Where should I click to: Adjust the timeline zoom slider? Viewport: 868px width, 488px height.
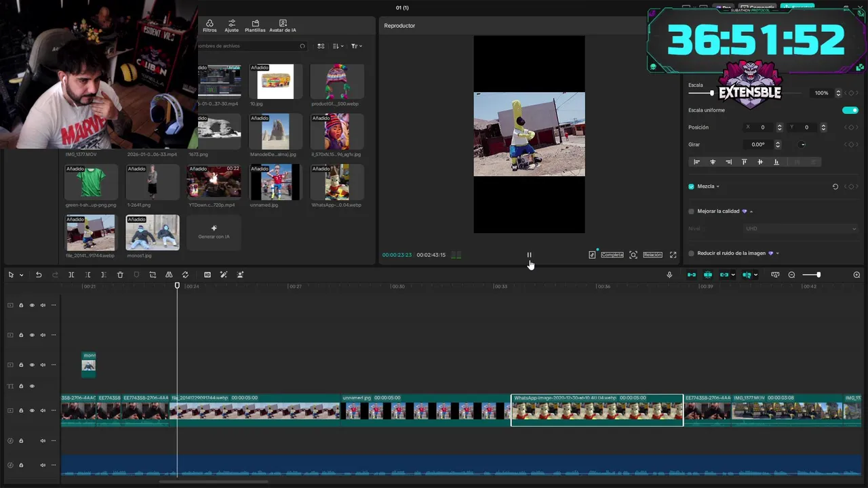tap(811, 274)
